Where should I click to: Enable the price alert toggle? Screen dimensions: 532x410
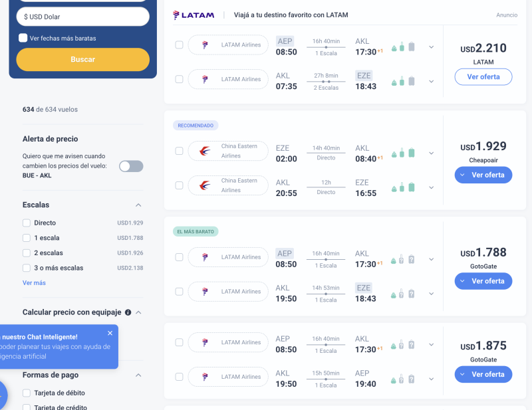pyautogui.click(x=130, y=166)
